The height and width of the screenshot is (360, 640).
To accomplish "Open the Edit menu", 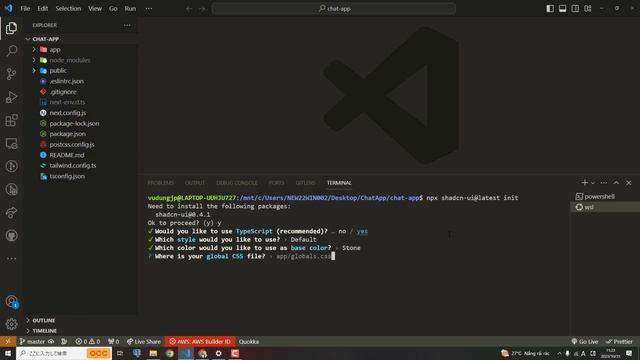I will point(42,9).
